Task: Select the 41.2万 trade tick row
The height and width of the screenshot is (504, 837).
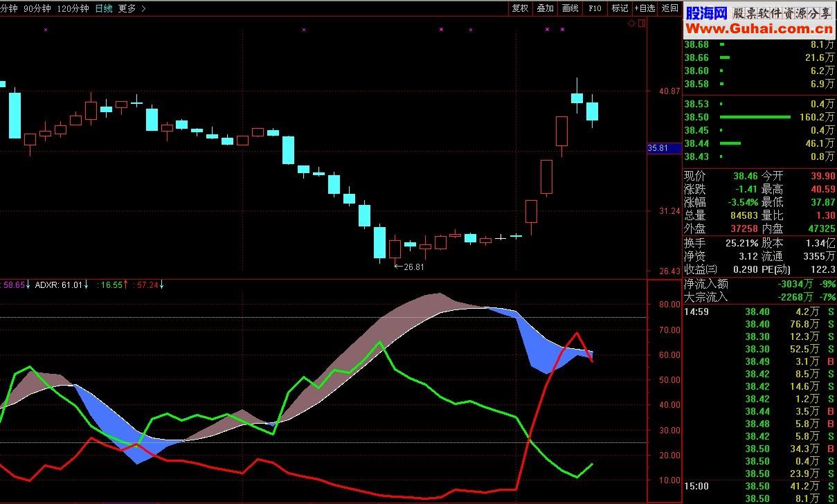Action: pos(759,486)
